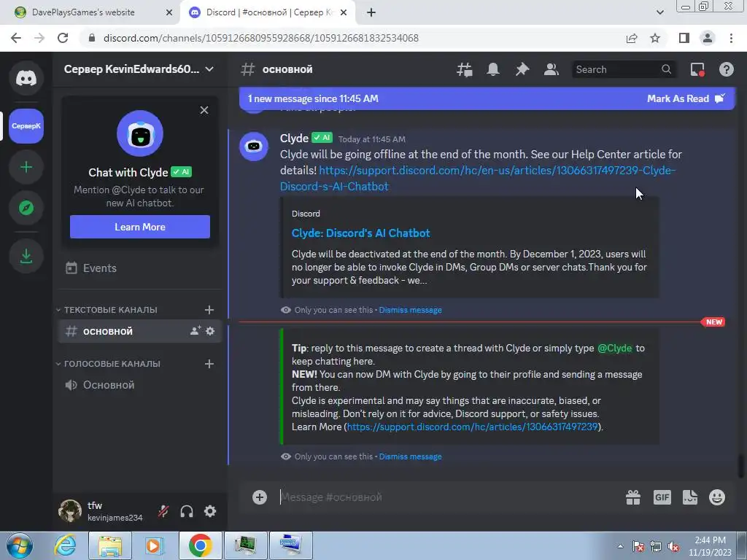Toggle deafen headphones icon
The width and height of the screenshot is (747, 560).
click(187, 511)
